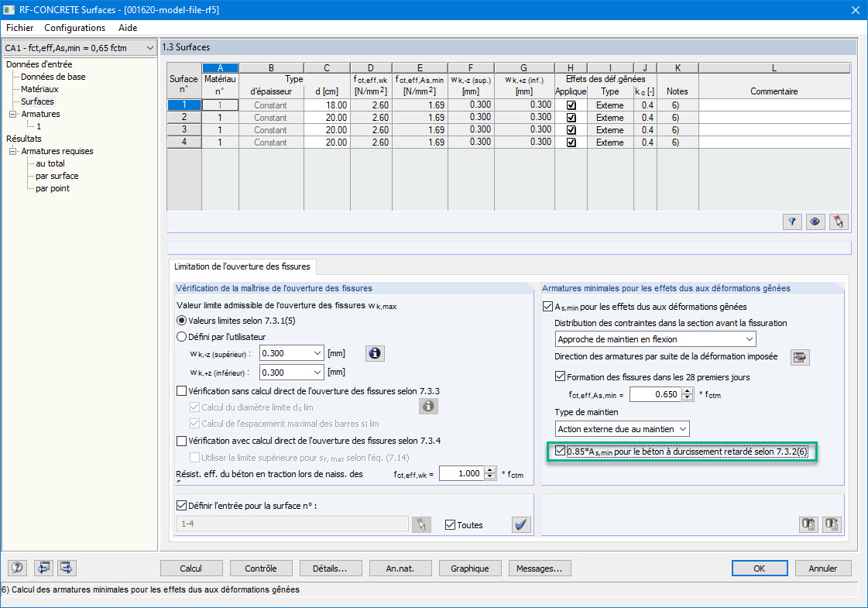The height and width of the screenshot is (608, 868).
Task: Enable verification with direct calculation 7.3.4
Action: [181, 441]
